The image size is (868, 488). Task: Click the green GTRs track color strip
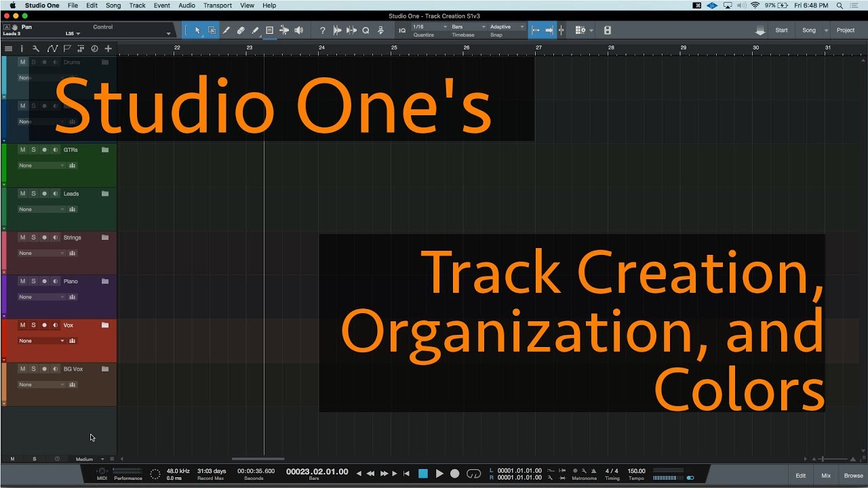[4, 163]
